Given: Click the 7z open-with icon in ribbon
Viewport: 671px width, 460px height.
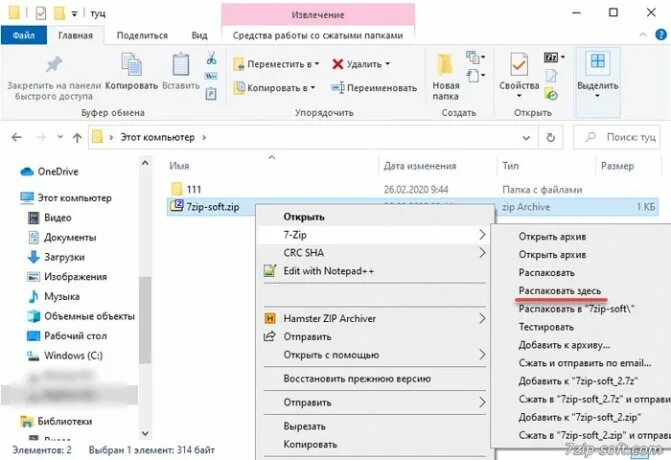Looking at the screenshot, I should [x=551, y=57].
